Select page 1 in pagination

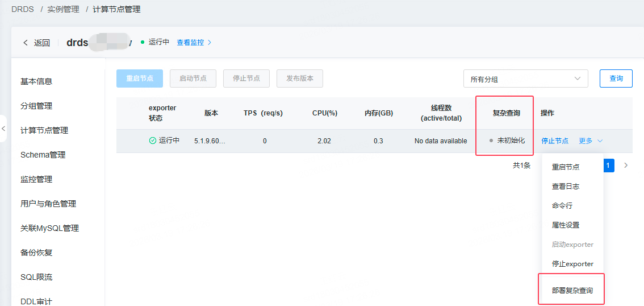(x=607, y=166)
